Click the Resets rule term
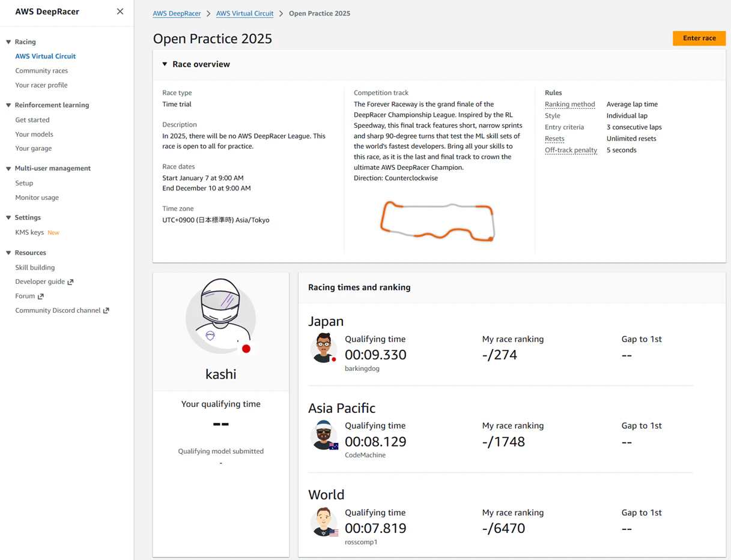 554,139
